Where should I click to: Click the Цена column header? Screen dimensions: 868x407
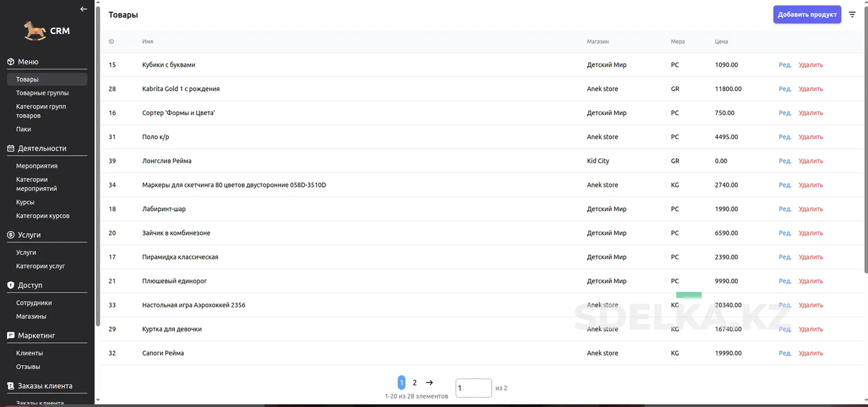coord(721,42)
